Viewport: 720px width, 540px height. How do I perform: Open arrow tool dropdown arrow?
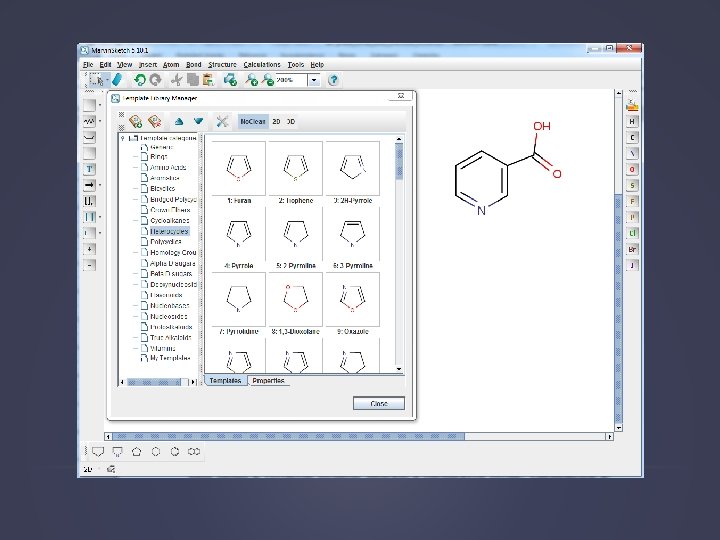100,185
